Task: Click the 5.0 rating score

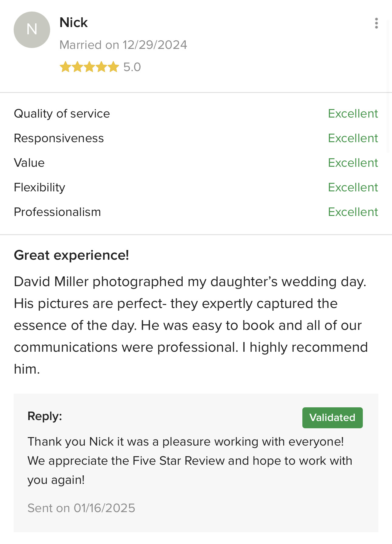Action: (132, 67)
